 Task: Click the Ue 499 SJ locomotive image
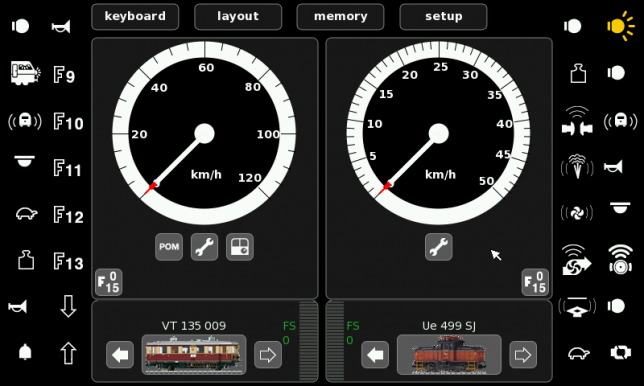pyautogui.click(x=449, y=355)
